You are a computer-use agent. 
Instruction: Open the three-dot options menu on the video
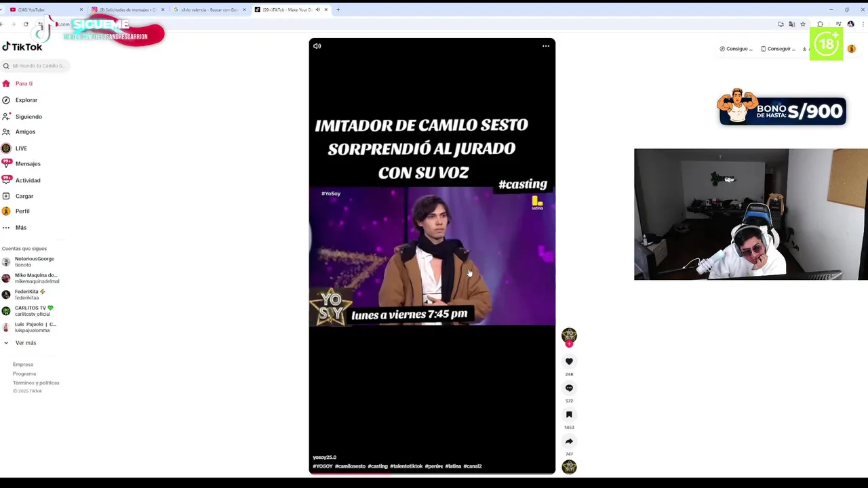546,46
